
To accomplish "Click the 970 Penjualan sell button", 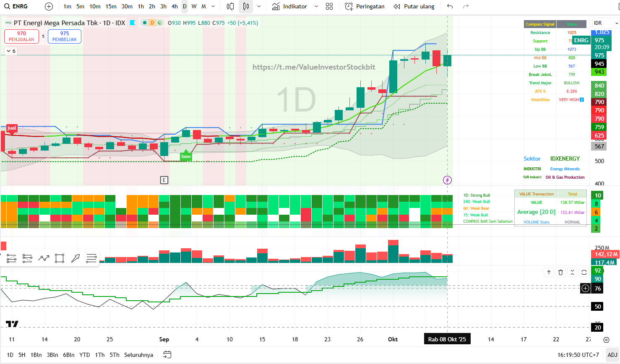I will [x=21, y=36].
